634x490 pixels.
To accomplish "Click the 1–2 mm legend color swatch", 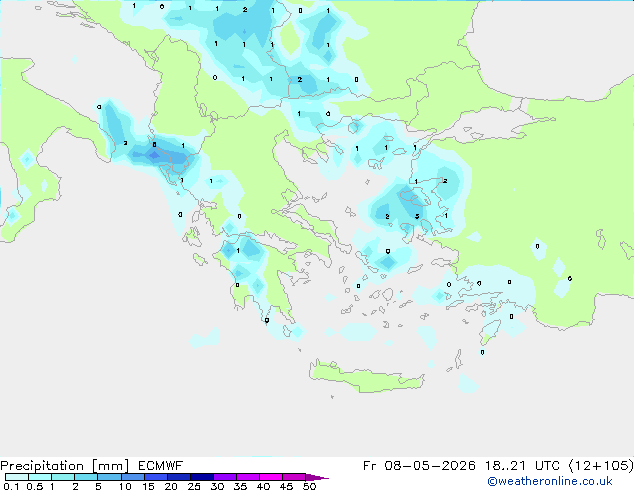I will (x=63, y=477).
